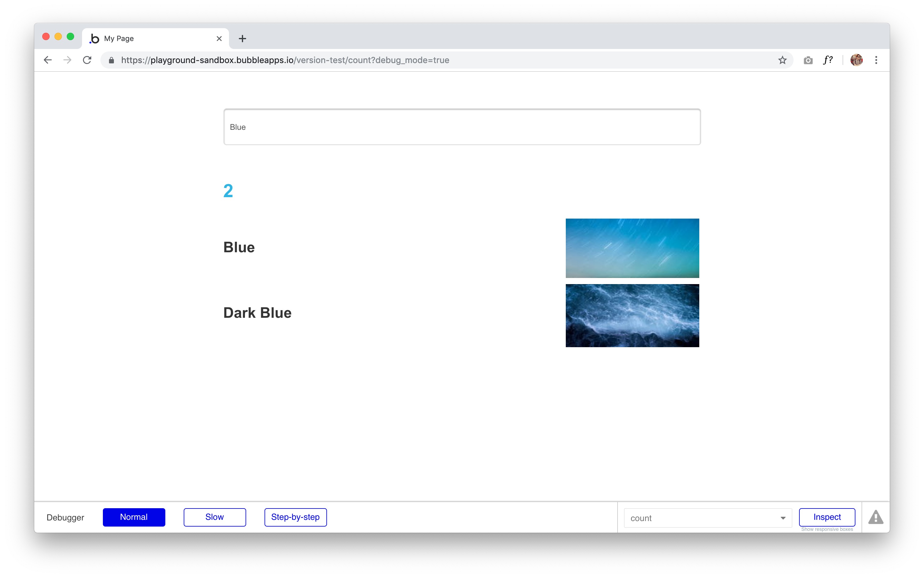
Task: Open the Chrome profile avatar
Action: click(856, 60)
